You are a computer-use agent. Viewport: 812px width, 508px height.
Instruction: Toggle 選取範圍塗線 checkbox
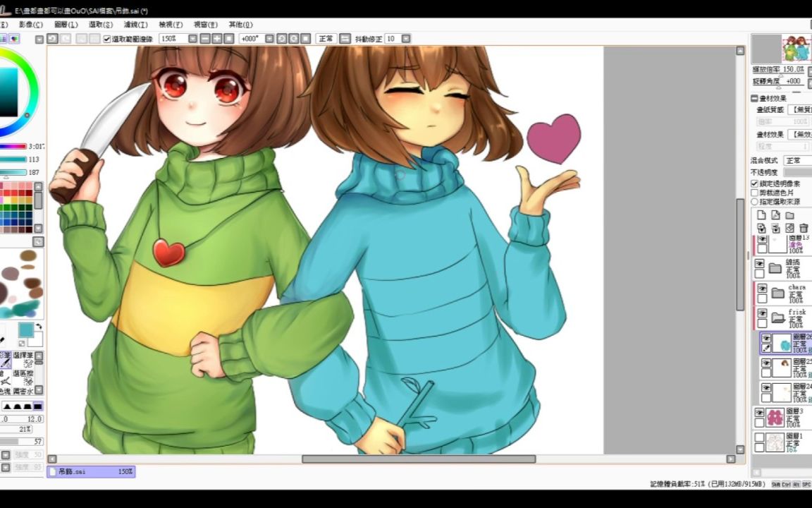pyautogui.click(x=106, y=39)
